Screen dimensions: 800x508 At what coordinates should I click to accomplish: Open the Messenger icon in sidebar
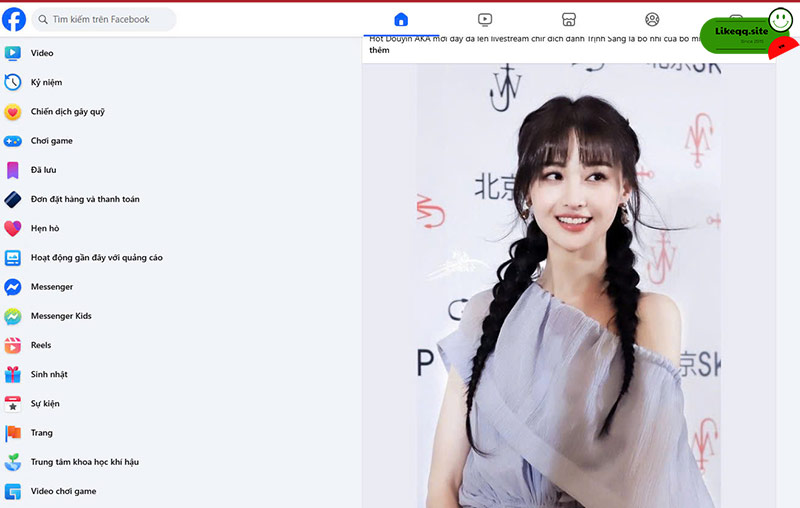tap(13, 287)
